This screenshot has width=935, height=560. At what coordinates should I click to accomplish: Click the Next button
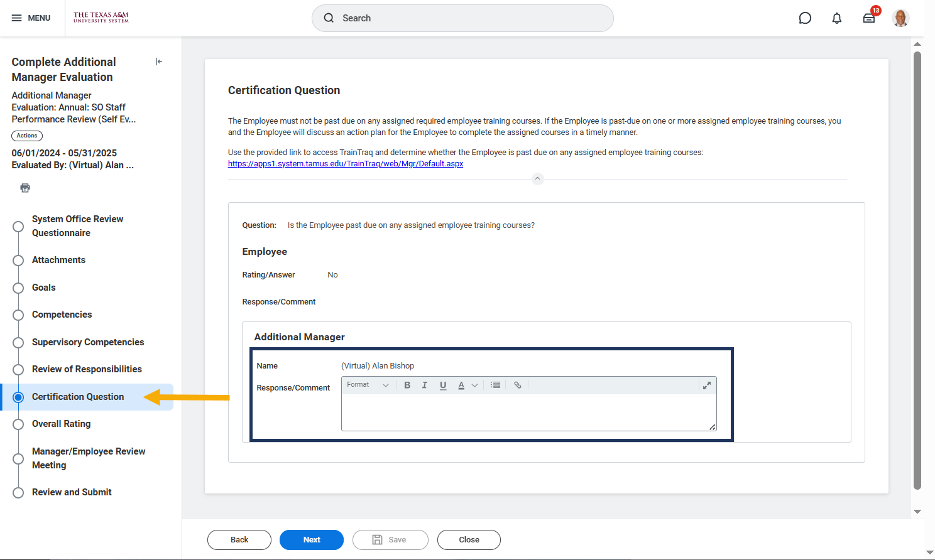click(x=312, y=540)
